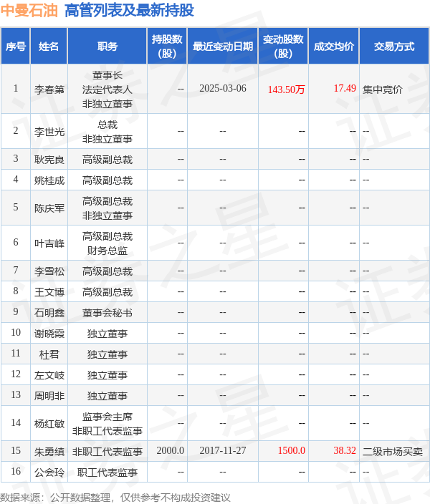This screenshot has height=504, width=430.
Task: Click the name 公会玲
Action: point(49,472)
